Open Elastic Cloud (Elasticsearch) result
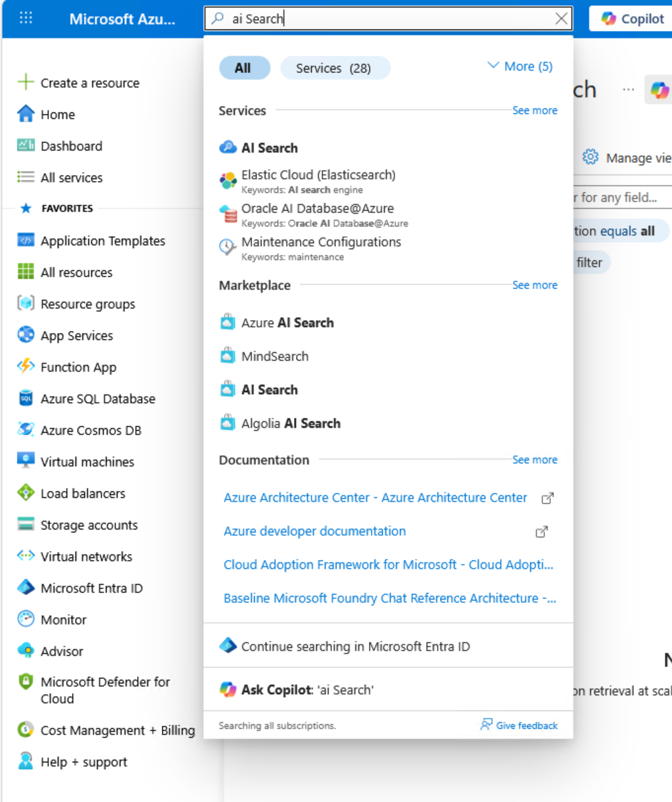Viewport: 672px width, 802px height. tap(388, 181)
